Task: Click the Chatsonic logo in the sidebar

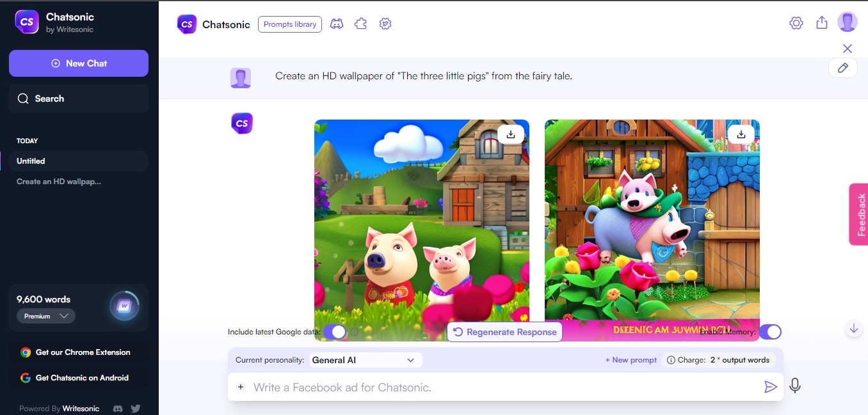Action: pyautogui.click(x=27, y=21)
